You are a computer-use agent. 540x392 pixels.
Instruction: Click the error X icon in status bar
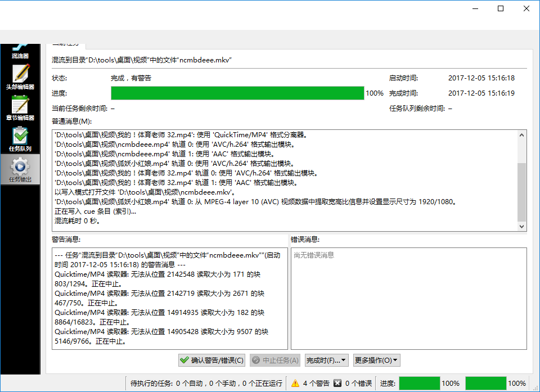[x=337, y=383]
